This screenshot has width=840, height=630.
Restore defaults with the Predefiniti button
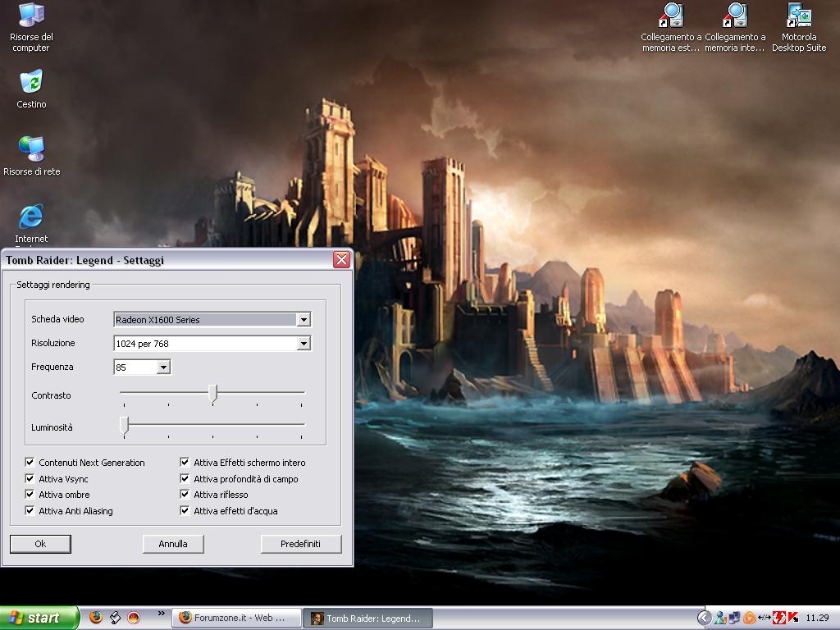pyautogui.click(x=300, y=544)
